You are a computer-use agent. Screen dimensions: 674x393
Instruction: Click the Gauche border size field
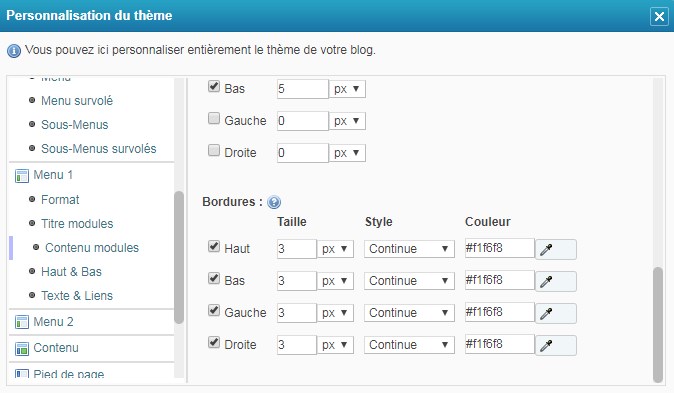[297, 313]
